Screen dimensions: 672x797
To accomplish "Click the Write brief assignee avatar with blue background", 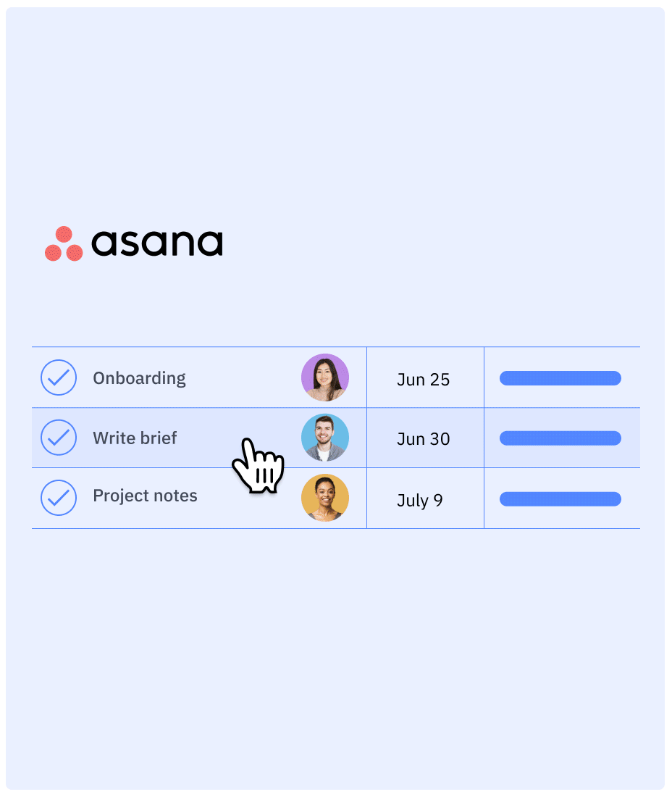I will click(325, 438).
